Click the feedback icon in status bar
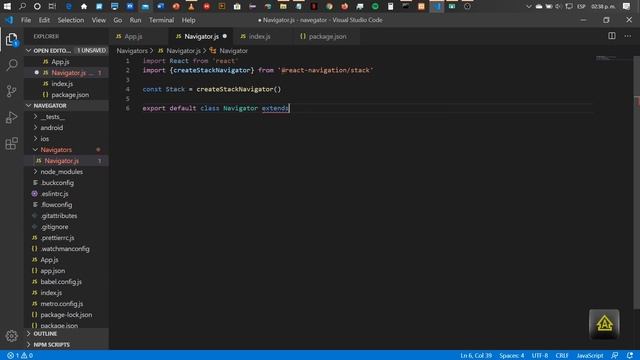640x360 pixels. tap(615, 356)
